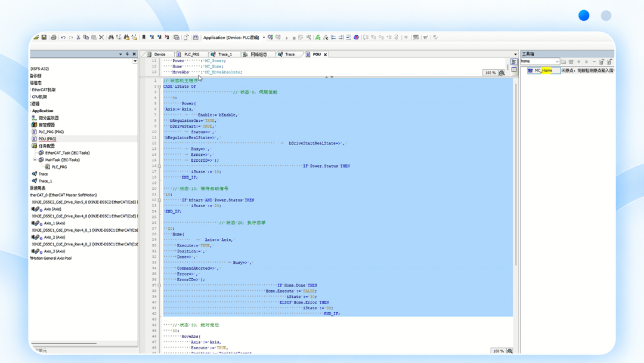Click the code pane vertical scrollbar
Image resolution: width=644 pixels, height=363 pixels.
tap(516, 174)
